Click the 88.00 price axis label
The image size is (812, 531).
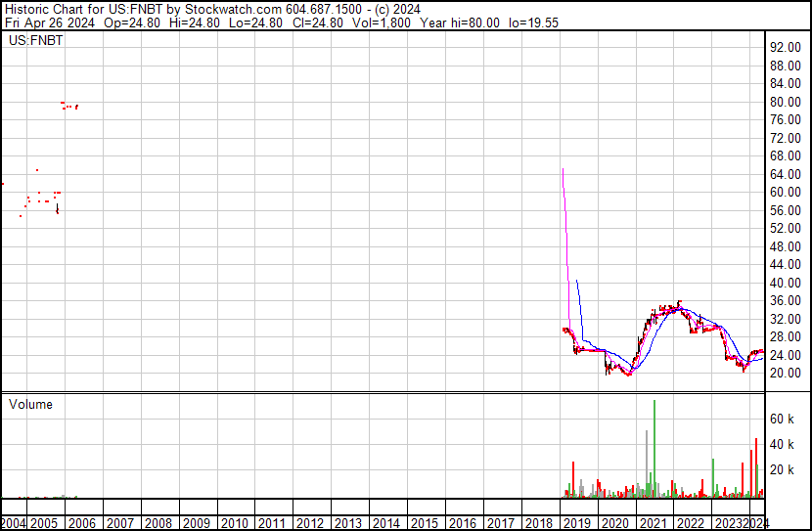point(786,66)
